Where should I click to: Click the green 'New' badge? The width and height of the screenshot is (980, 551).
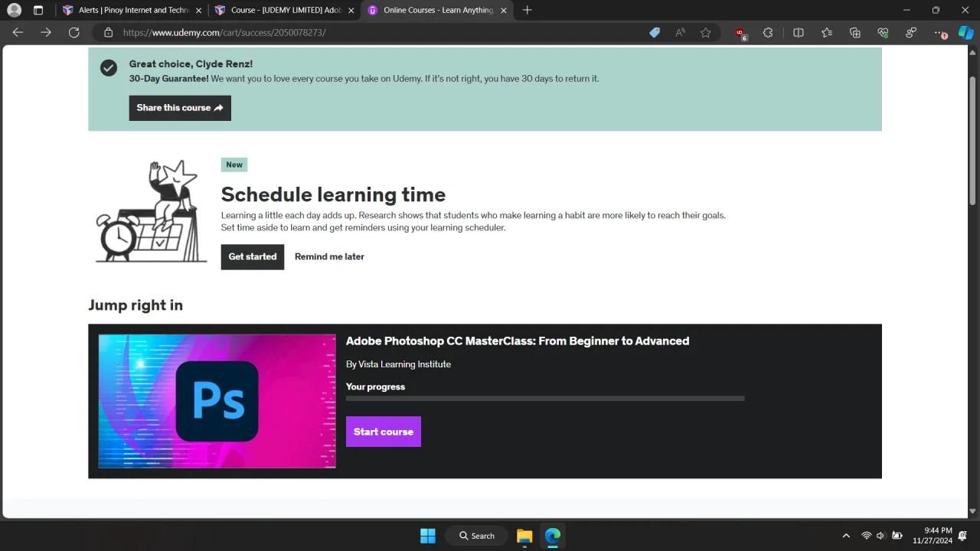234,165
